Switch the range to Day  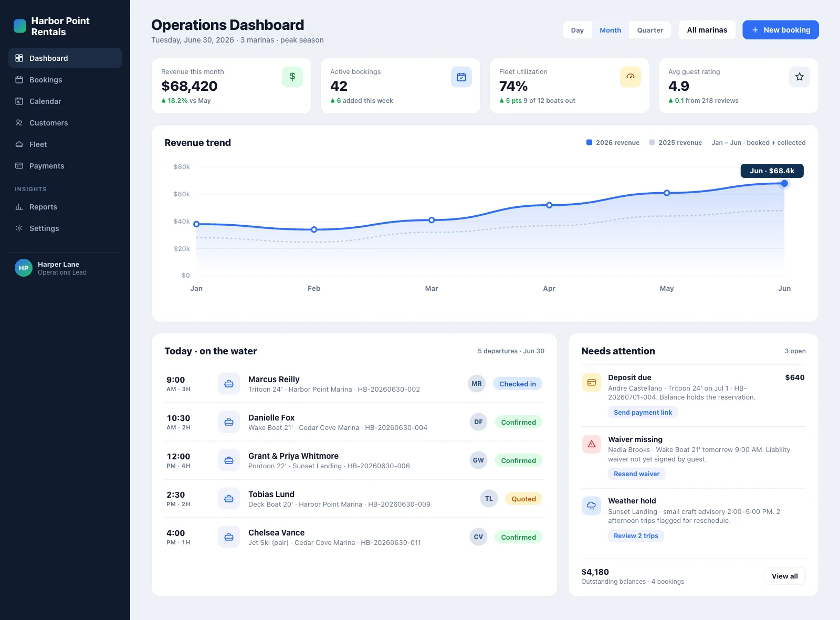click(x=577, y=30)
